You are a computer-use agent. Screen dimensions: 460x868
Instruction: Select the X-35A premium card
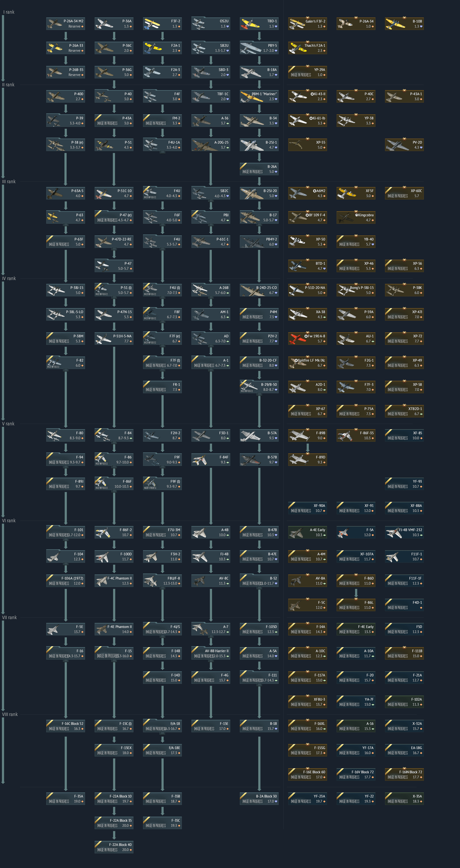[x=404, y=799]
